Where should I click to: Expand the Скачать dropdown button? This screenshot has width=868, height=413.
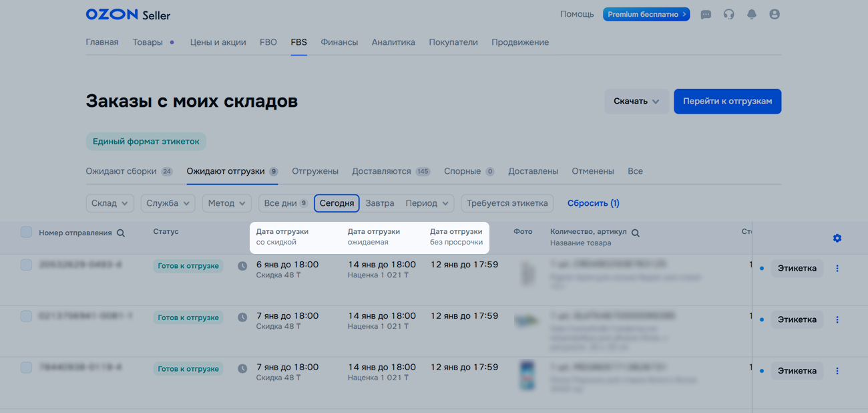pyautogui.click(x=636, y=102)
